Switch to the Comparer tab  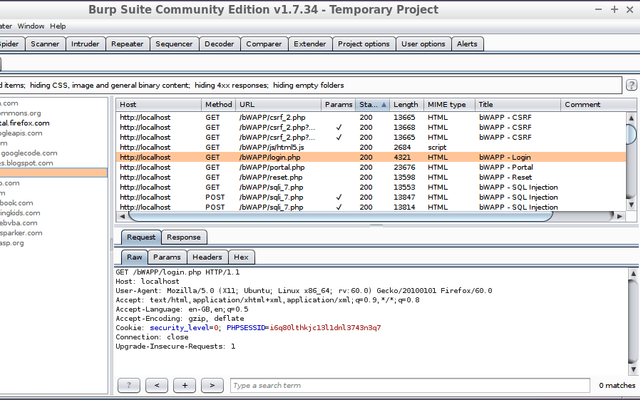tap(264, 44)
